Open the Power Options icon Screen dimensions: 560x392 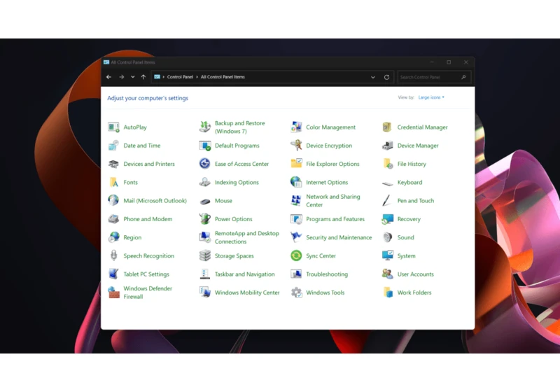click(x=205, y=219)
